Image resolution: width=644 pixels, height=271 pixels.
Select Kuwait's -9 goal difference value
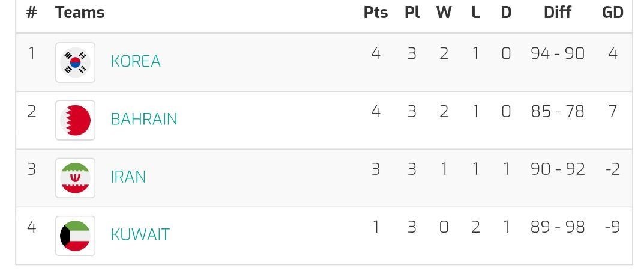tap(612, 227)
